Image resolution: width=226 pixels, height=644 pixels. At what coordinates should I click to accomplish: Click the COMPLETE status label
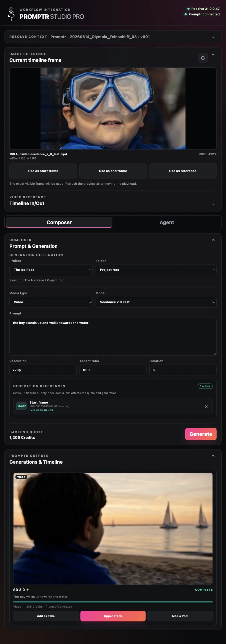click(x=204, y=589)
